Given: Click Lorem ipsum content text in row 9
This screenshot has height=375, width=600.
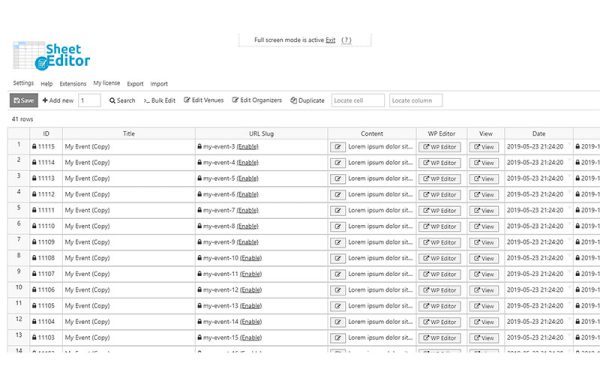Looking at the screenshot, I should (x=380, y=274).
